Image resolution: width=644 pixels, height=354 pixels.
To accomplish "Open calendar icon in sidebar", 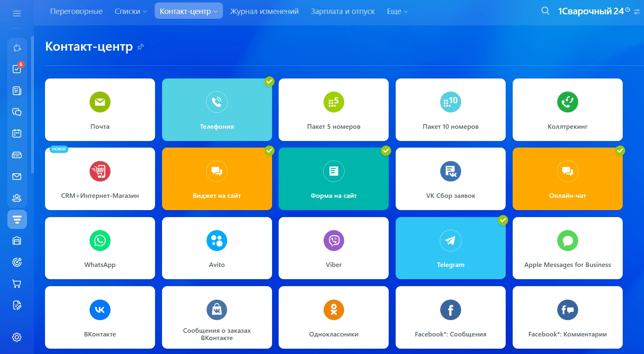I will (17, 133).
